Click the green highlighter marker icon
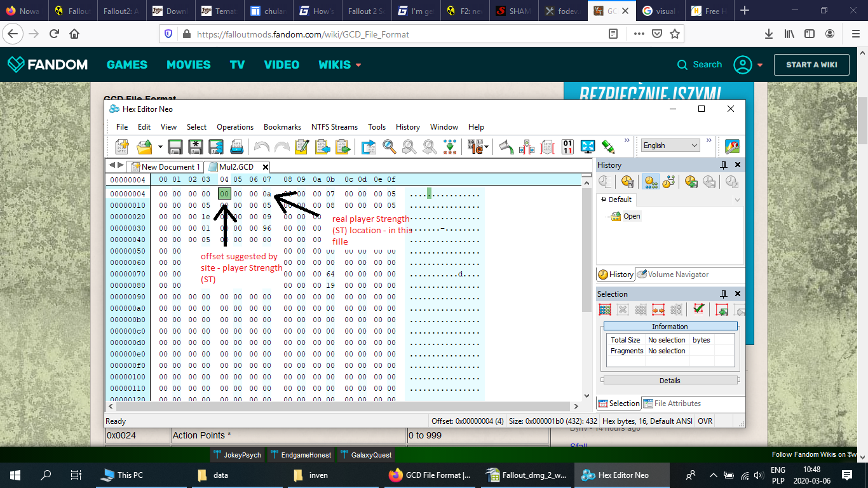868x488 pixels. pyautogui.click(x=608, y=147)
